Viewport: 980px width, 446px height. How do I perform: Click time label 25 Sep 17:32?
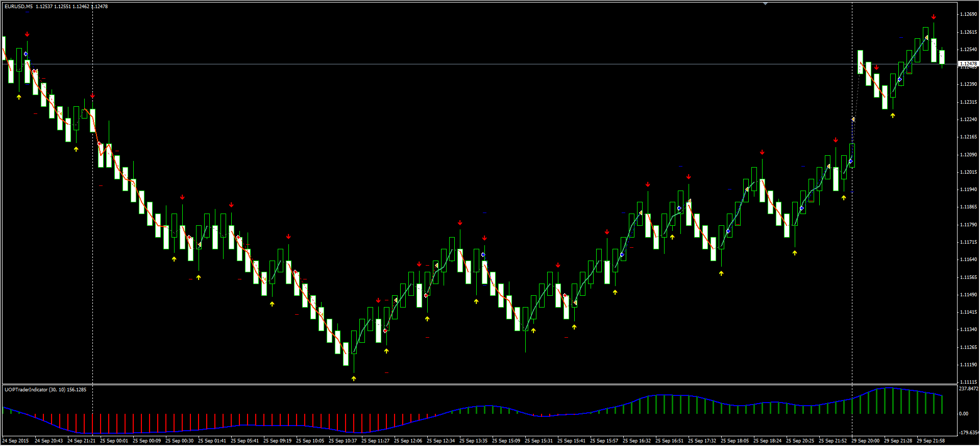(702, 440)
